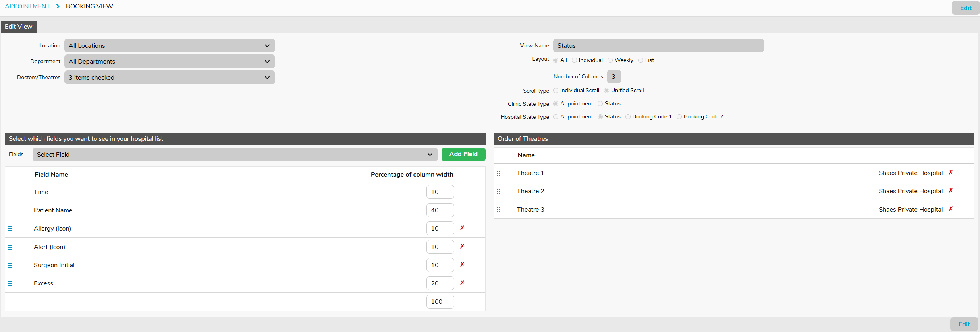The image size is (980, 332).
Task: Open the Select Field dropdown
Action: point(235,155)
